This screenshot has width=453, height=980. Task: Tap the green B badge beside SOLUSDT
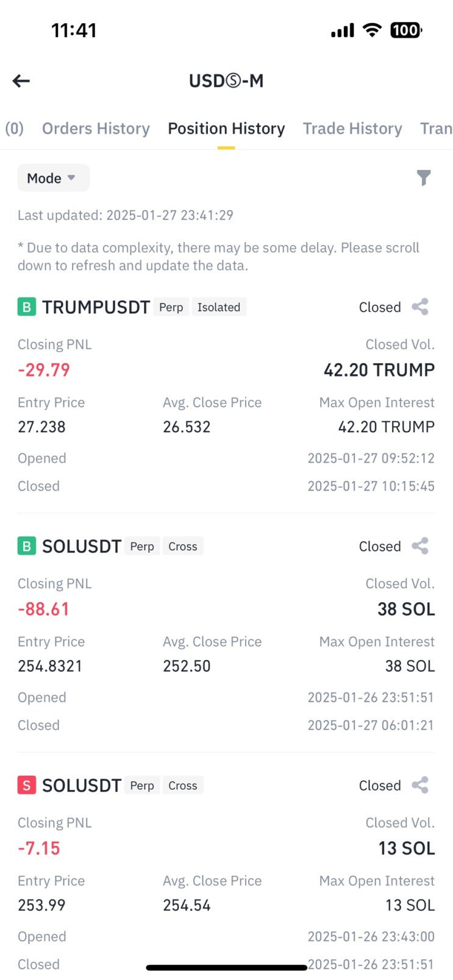tap(26, 546)
